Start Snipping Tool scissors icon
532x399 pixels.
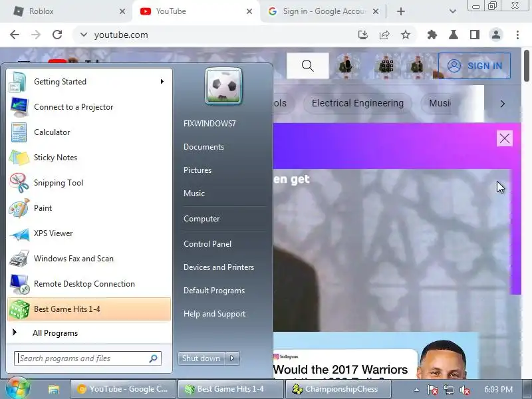click(19, 182)
